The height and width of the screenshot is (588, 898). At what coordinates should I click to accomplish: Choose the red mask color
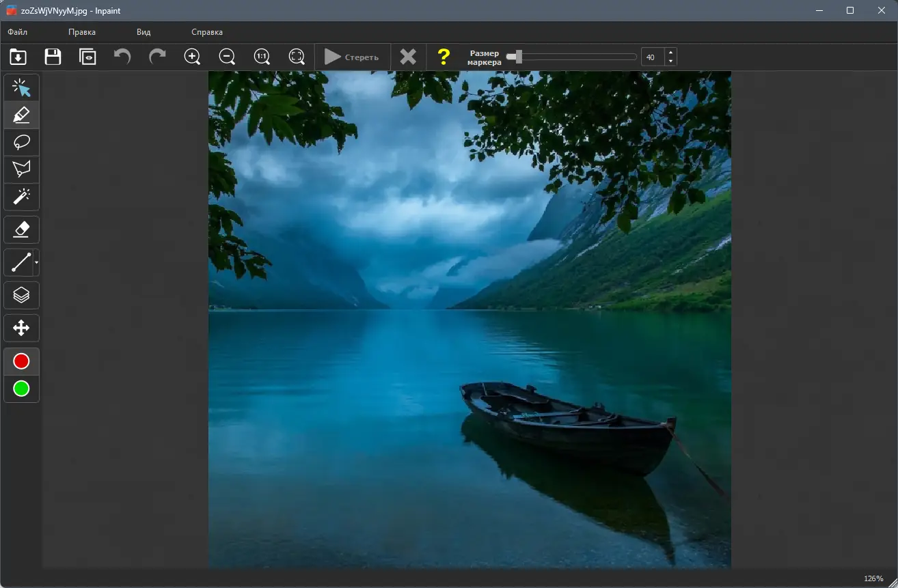point(21,361)
